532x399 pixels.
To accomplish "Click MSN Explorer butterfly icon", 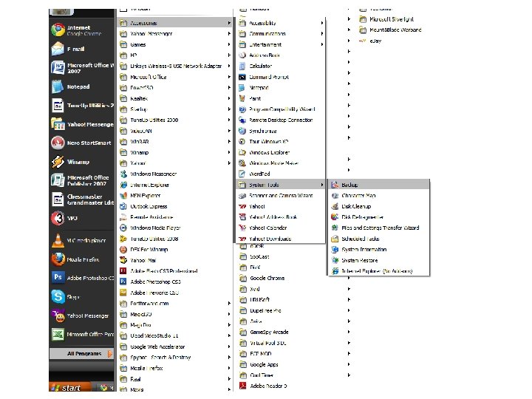I will coord(123,195).
